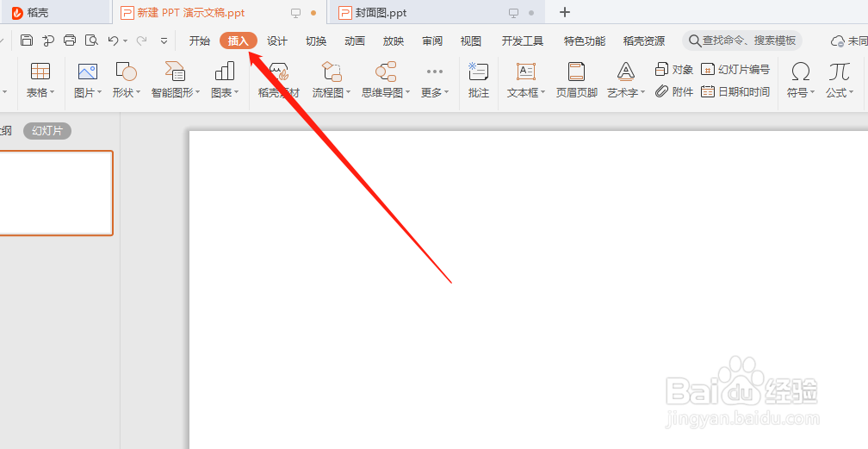
Task: Open a new tab with plus button
Action: tap(565, 12)
